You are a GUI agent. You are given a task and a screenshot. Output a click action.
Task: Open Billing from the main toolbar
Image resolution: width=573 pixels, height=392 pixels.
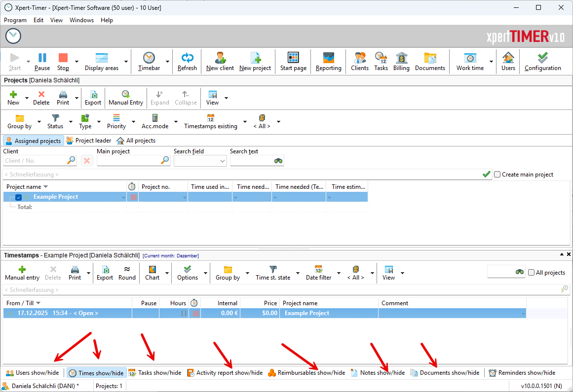tap(401, 58)
